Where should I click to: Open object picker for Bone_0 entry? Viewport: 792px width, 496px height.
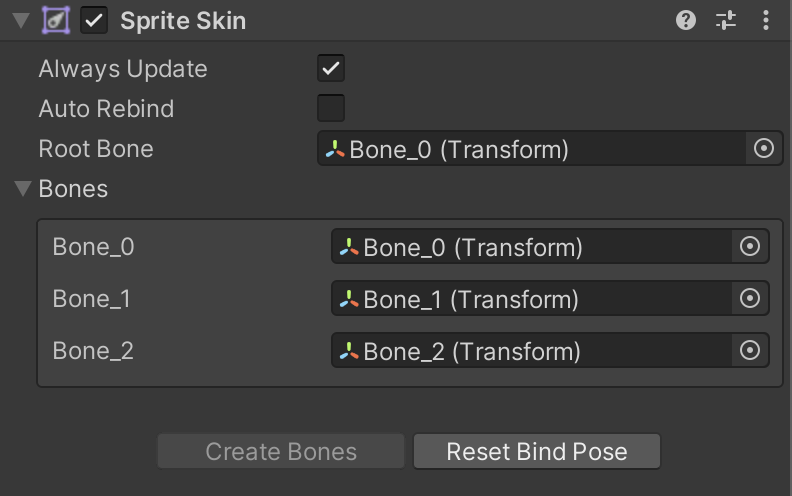pyautogui.click(x=750, y=246)
